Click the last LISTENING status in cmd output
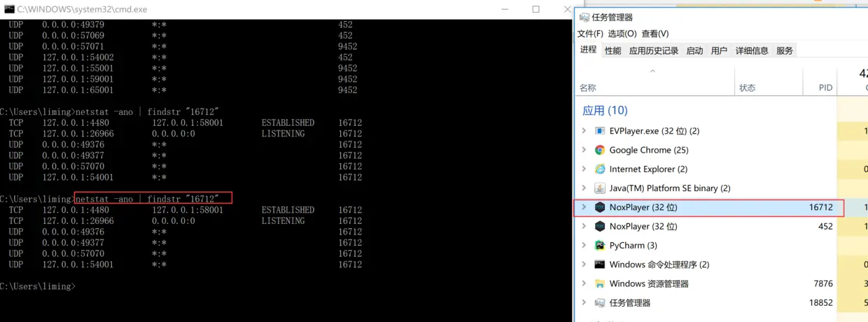Screen dimensions: 868x322 coord(283,220)
